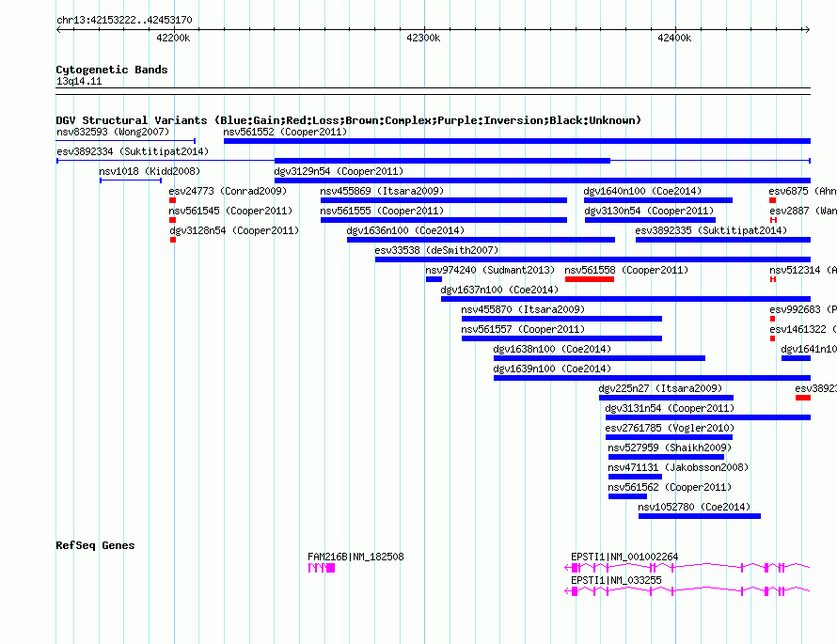Click the dgv3131n54 (Cooper2011) label

pyautogui.click(x=670, y=408)
